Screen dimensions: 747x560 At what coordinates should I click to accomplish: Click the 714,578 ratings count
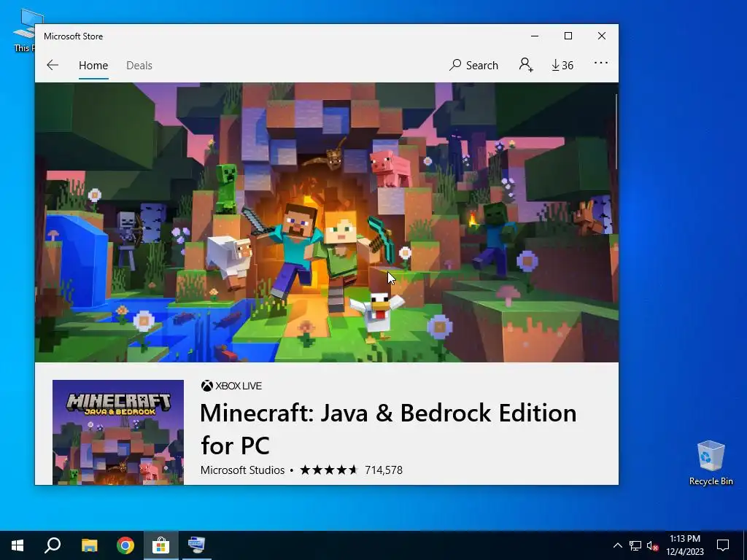384,470
